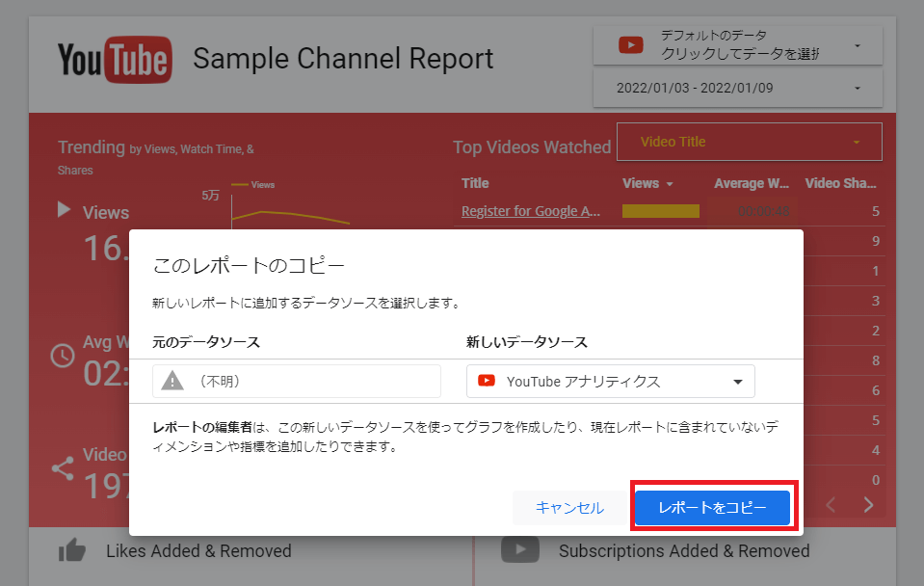Click the warning triangle icon beside (不明)
This screenshot has width=924, height=586.
pos(172,381)
